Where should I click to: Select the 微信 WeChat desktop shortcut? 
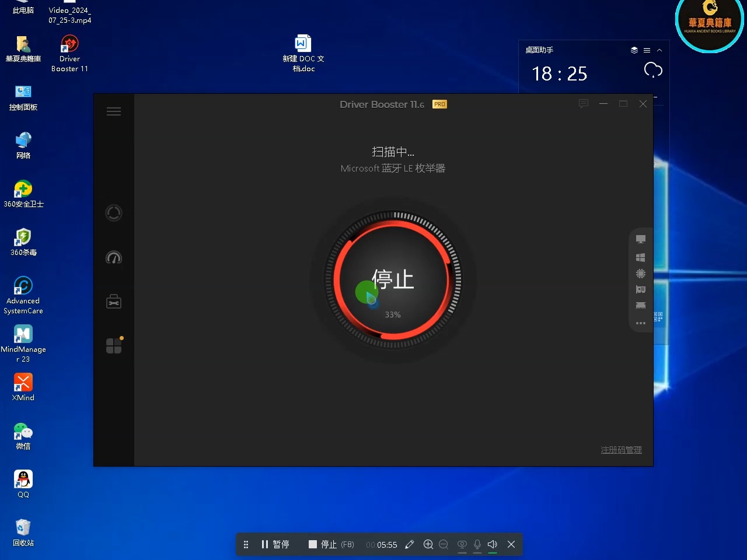[23, 436]
